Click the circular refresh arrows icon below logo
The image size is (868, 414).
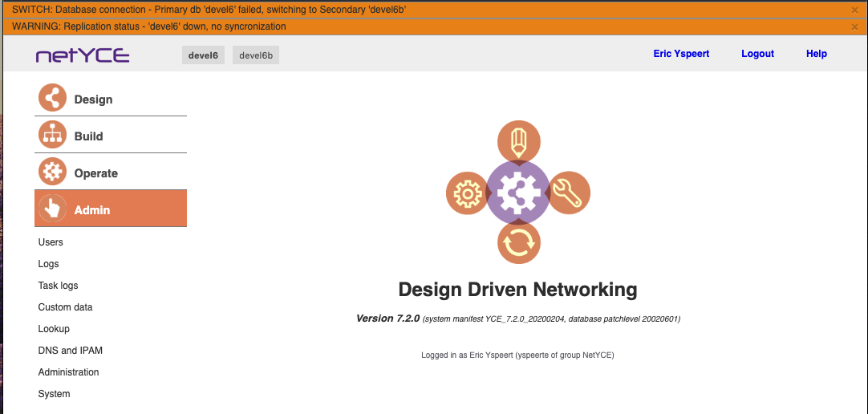(518, 242)
